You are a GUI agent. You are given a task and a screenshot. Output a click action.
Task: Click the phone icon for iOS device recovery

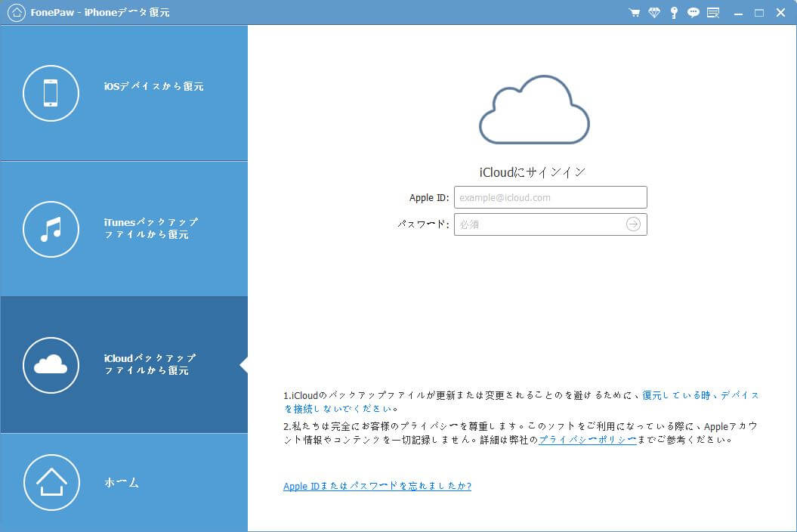[x=51, y=93]
